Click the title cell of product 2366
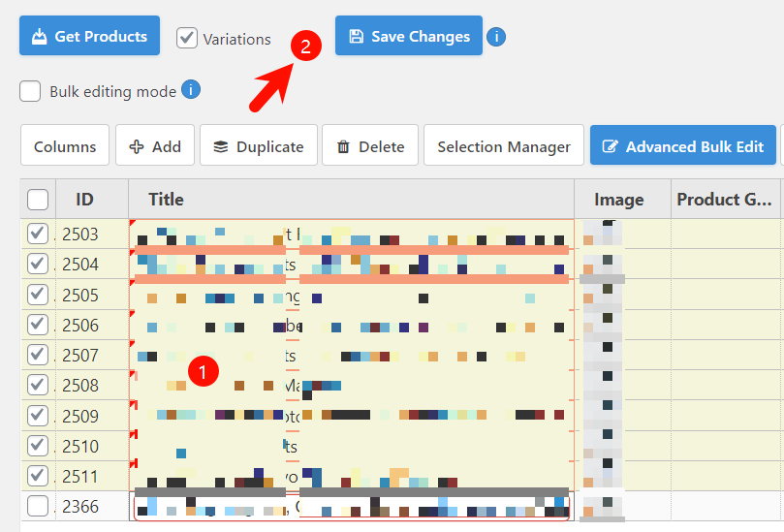 pos(352,507)
